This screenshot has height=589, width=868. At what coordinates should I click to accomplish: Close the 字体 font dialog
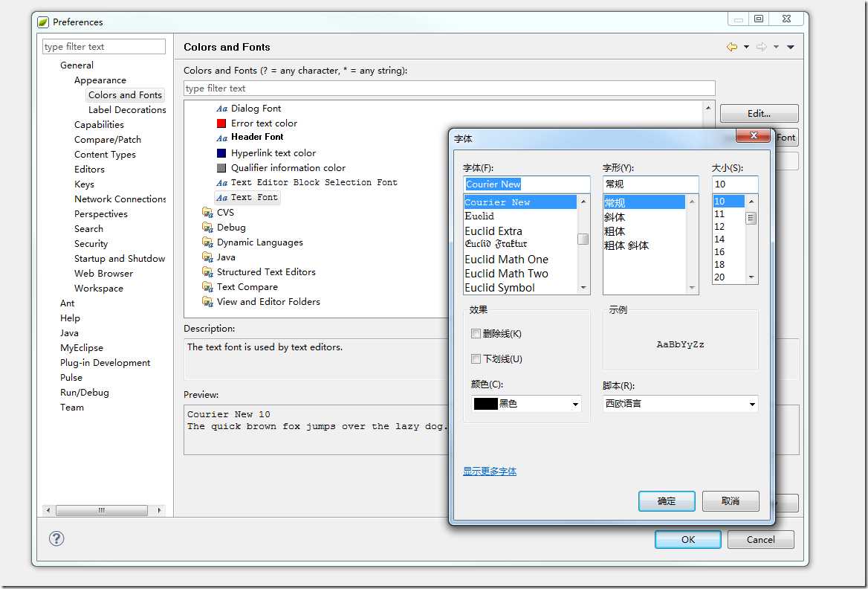click(753, 136)
